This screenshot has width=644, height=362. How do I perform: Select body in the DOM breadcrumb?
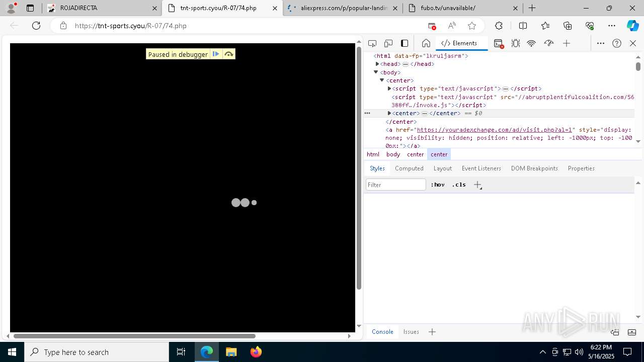click(393, 154)
